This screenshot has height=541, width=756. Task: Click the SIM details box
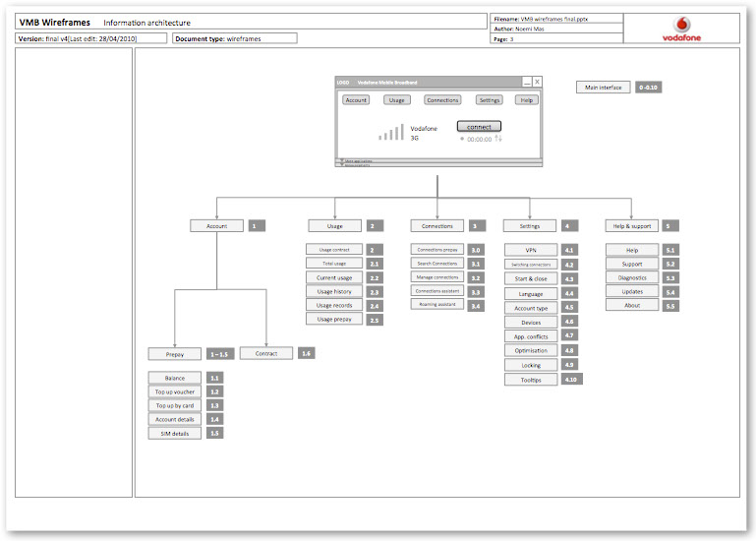point(175,433)
